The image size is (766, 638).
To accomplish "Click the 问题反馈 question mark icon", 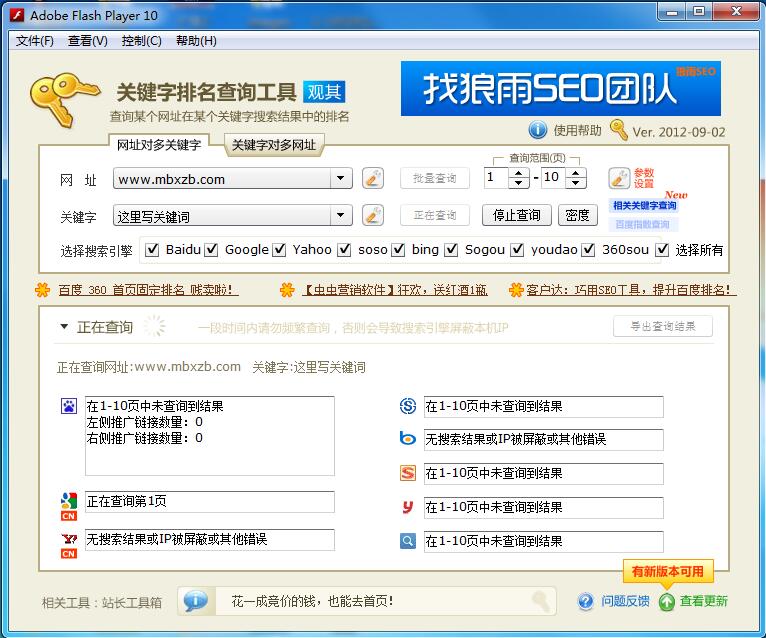I will (586, 601).
